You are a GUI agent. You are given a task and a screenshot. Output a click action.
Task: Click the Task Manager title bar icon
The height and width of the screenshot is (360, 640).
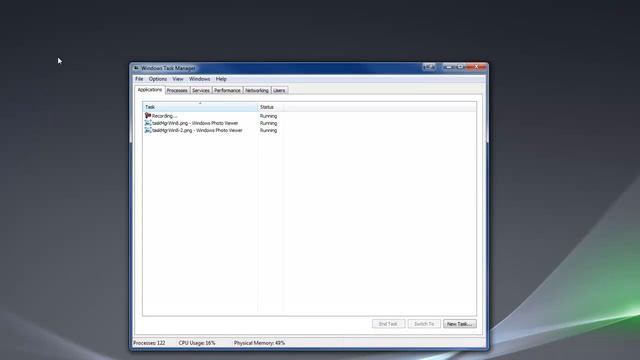[136, 68]
